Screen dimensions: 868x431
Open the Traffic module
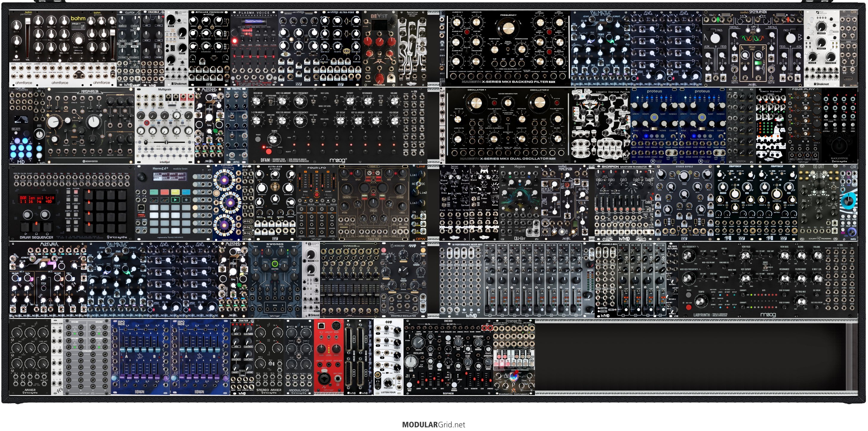tap(236, 126)
